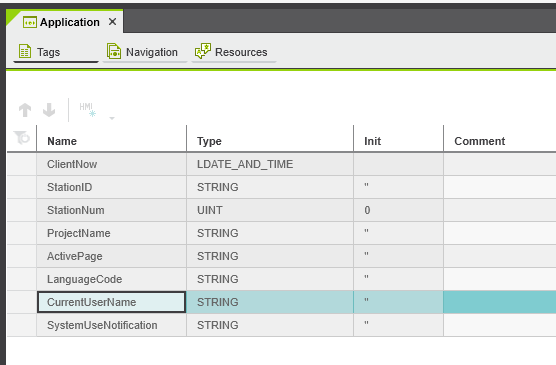Click the StationNum Init value cell
Viewport: 556px width, 365px height.
[398, 210]
